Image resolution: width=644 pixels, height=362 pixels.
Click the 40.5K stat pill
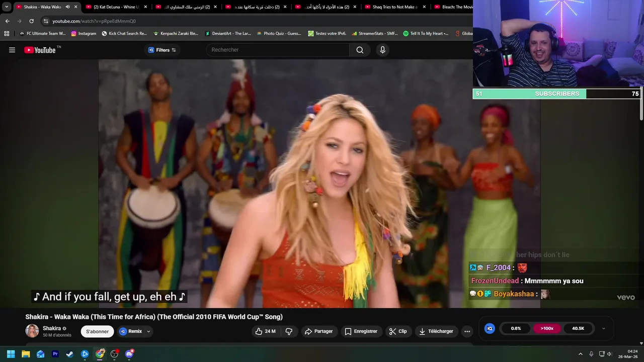(x=578, y=328)
